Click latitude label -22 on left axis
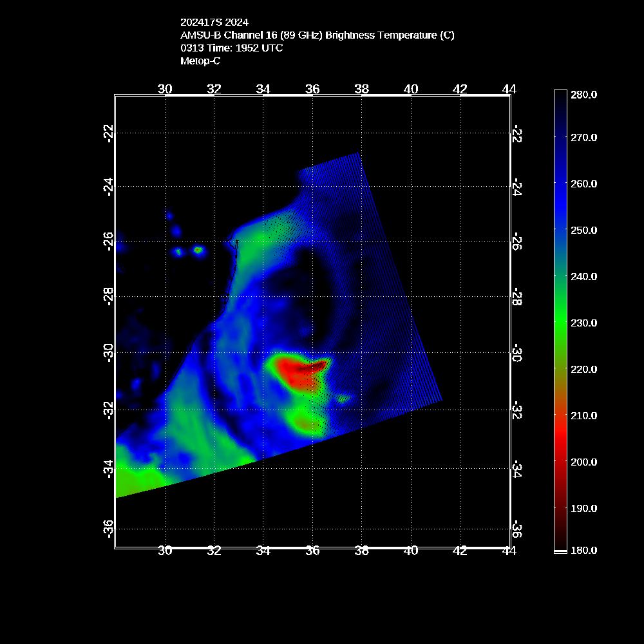The image size is (644, 644). tap(108, 133)
